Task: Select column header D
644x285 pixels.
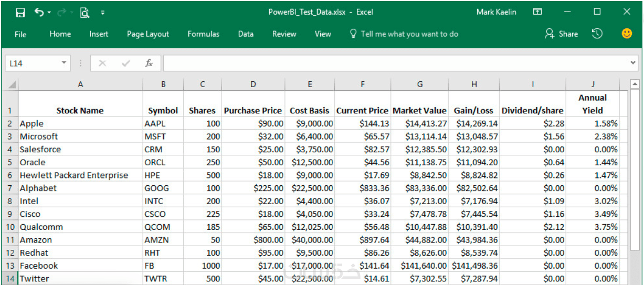Action: click(253, 84)
